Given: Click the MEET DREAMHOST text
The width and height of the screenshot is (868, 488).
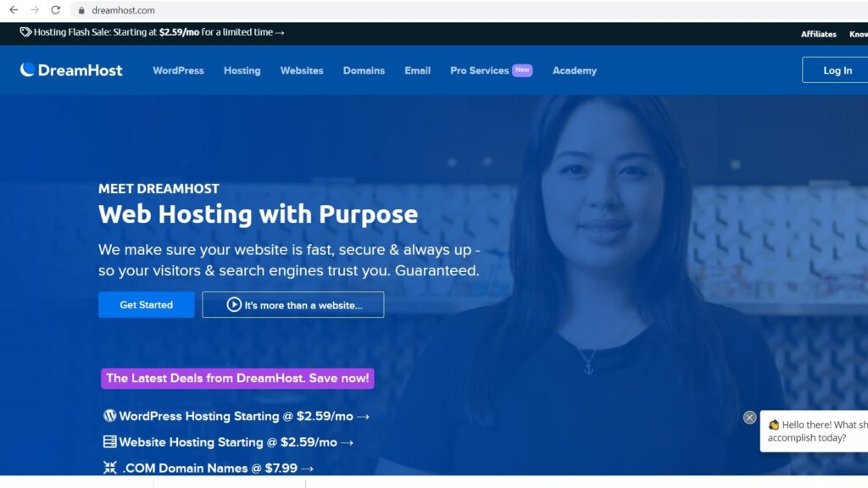Looking at the screenshot, I should tap(159, 189).
